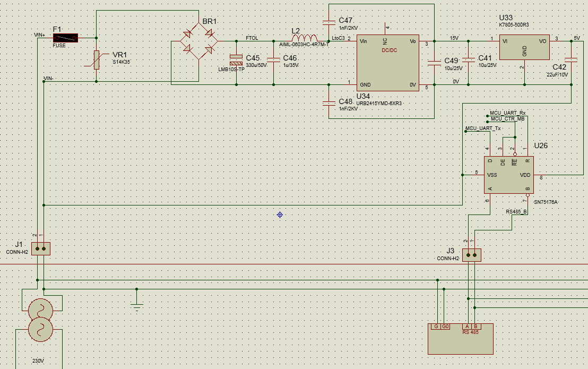The height and width of the screenshot is (369, 588).
Task: Click the G0 terminal of RS 485 block
Action: tap(445, 327)
